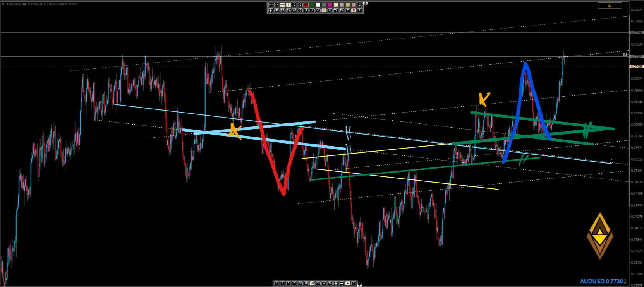Click the A tool button next to R
Image resolution: width=644 pixels, height=287 pixels.
312,10
